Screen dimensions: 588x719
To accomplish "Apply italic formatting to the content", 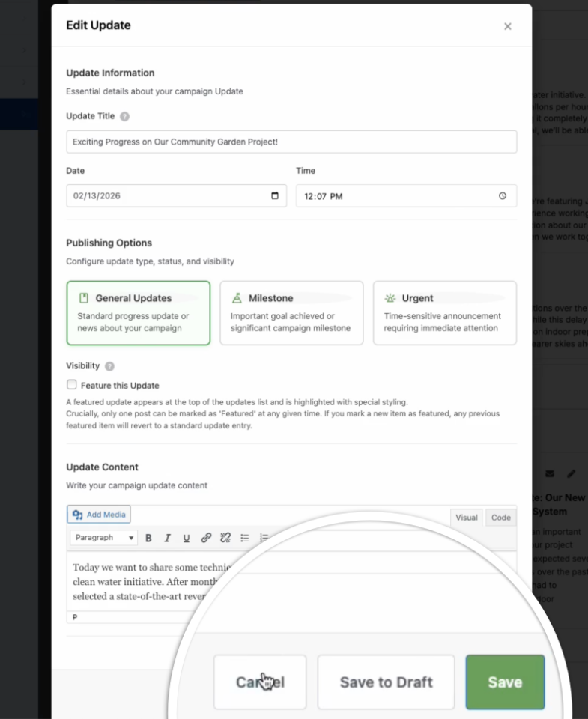I will (168, 538).
